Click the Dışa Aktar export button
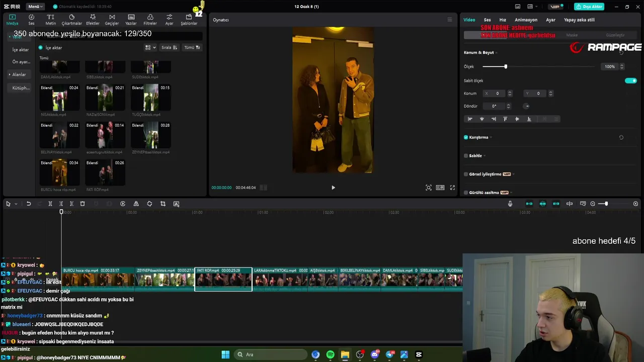This screenshot has width=644, height=362. (x=589, y=7)
